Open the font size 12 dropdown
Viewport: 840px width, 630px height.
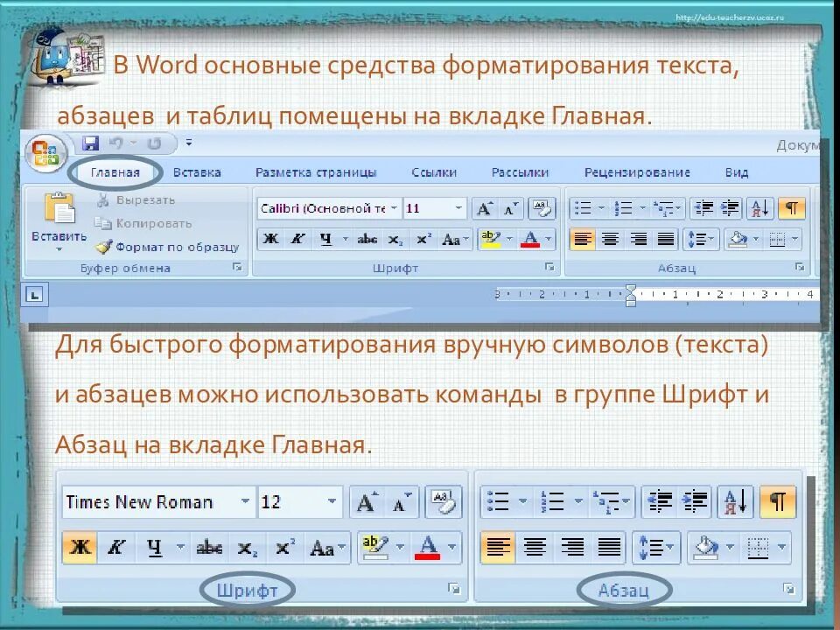tap(332, 501)
